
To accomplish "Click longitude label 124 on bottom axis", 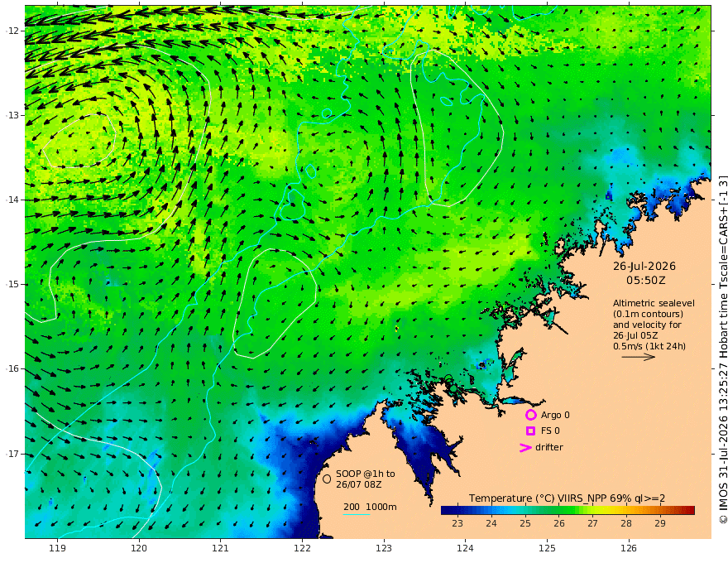I will coord(465,549).
